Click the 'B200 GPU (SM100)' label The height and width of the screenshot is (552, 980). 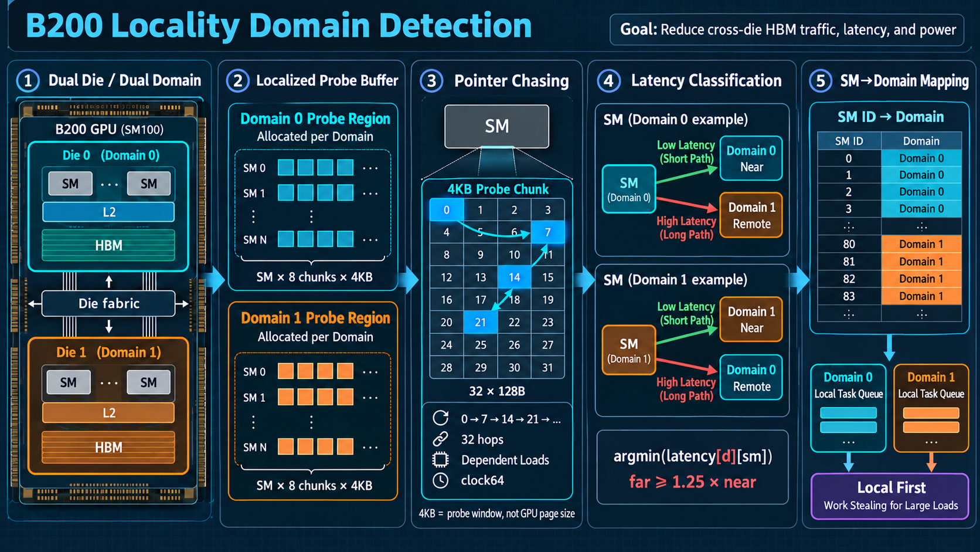pyautogui.click(x=109, y=129)
